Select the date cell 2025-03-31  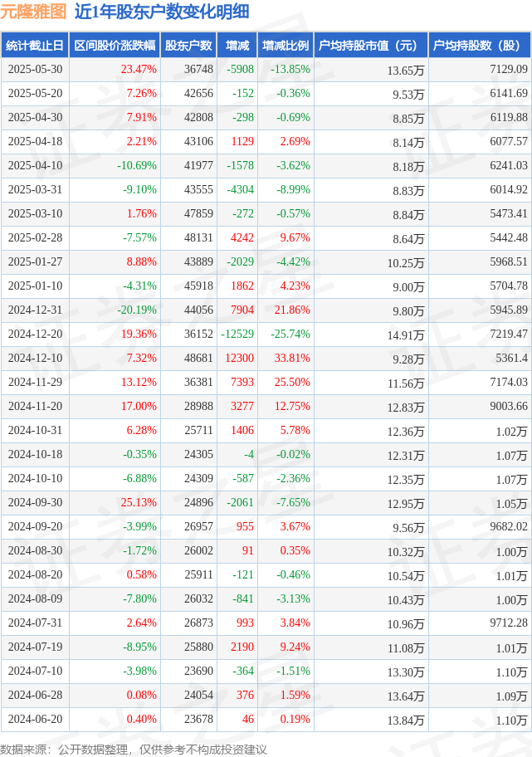click(35, 190)
